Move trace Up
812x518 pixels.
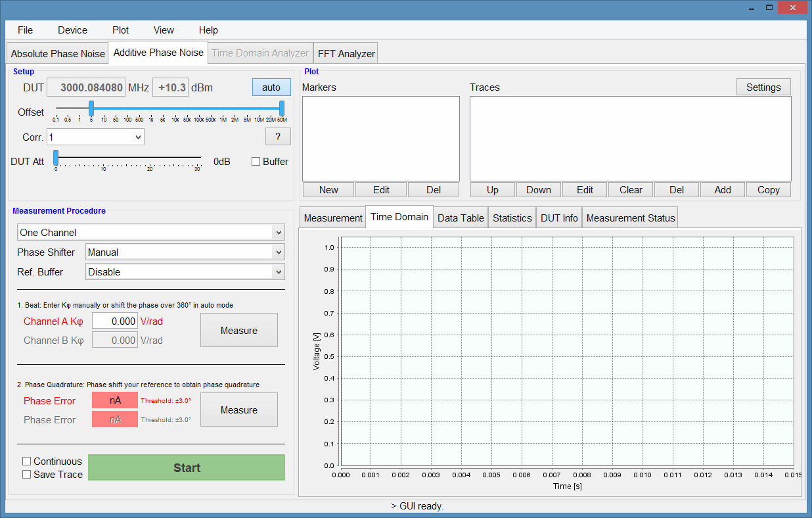click(x=493, y=190)
